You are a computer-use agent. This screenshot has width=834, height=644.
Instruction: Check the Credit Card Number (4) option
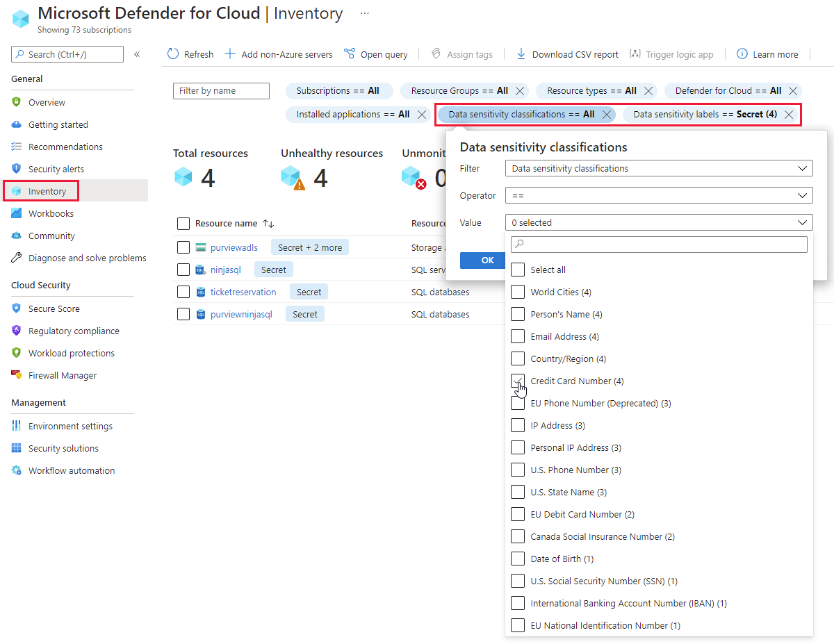[518, 381]
